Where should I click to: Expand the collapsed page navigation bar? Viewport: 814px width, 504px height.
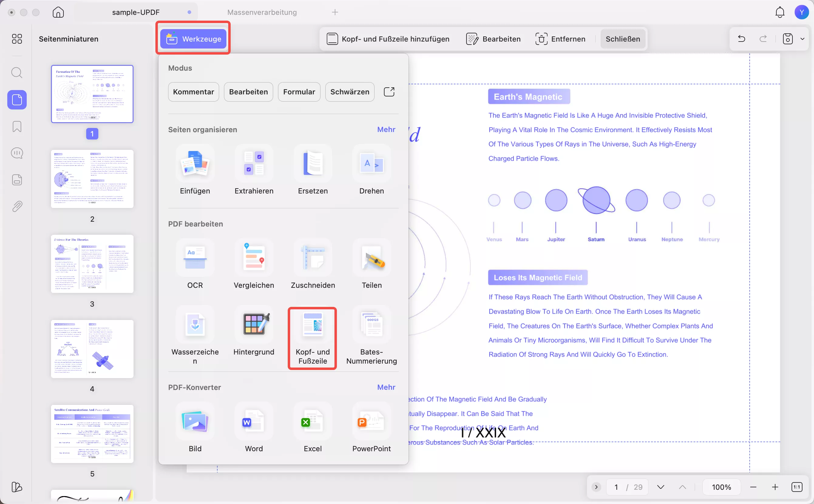coord(596,487)
